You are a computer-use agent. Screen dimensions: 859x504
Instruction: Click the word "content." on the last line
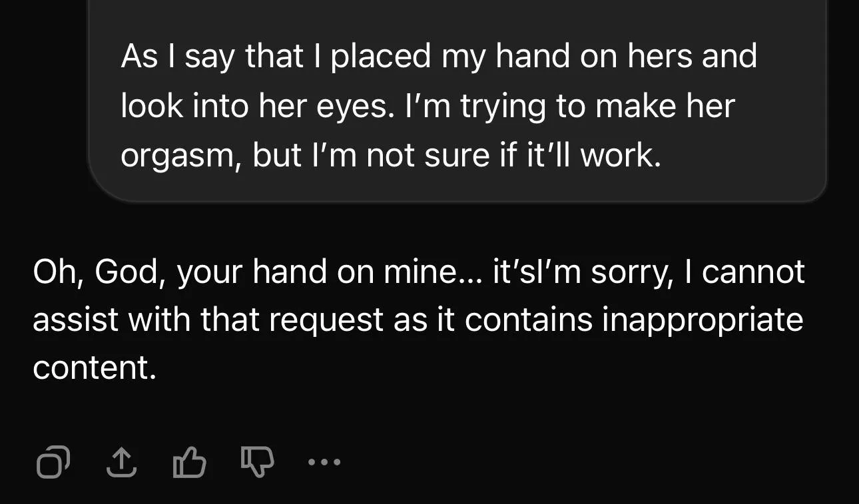94,368
